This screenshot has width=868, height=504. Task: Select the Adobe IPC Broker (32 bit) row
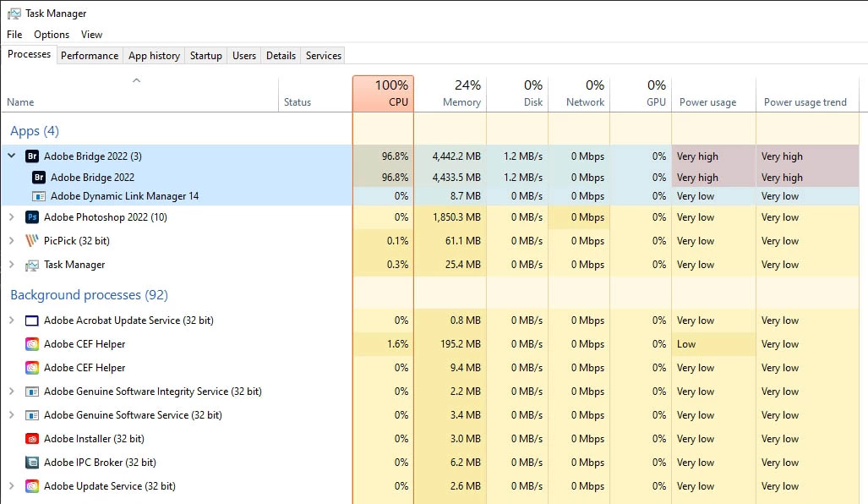[430, 463]
